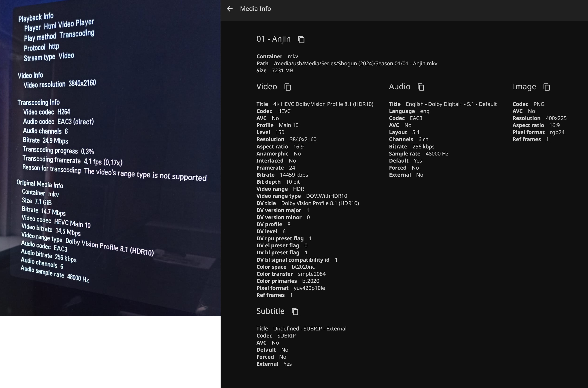This screenshot has height=388, width=588.
Task: Click the Subtitle section heading
Action: (270, 311)
